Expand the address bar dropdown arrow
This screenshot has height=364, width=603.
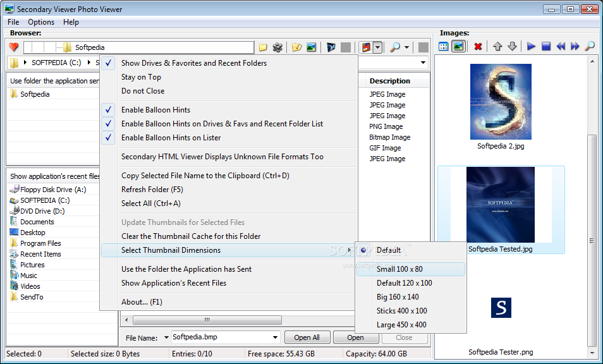423,63
